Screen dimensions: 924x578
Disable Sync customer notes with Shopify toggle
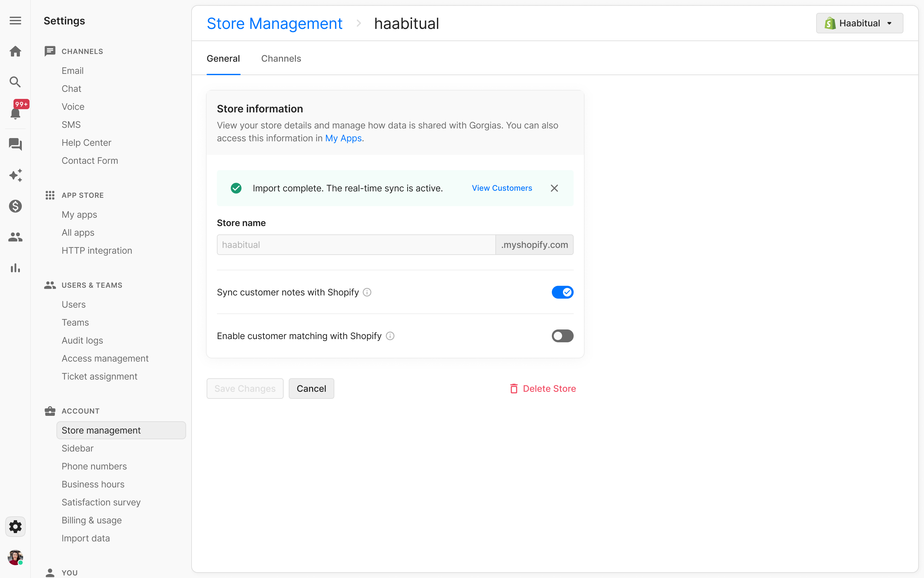(562, 293)
